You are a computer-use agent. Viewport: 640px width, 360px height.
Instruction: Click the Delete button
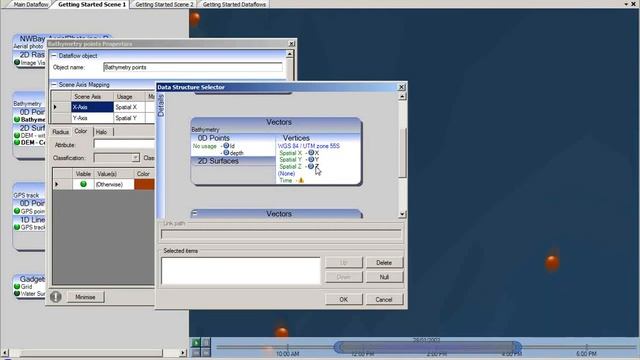pyautogui.click(x=384, y=262)
